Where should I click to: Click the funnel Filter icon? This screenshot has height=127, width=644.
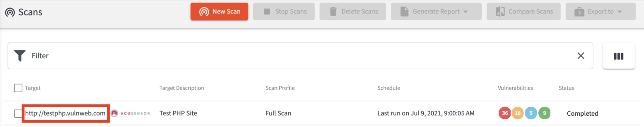coord(20,56)
